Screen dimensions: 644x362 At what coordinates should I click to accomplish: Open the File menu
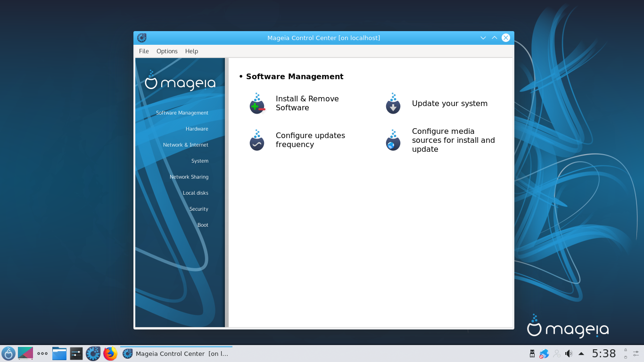coord(144,51)
